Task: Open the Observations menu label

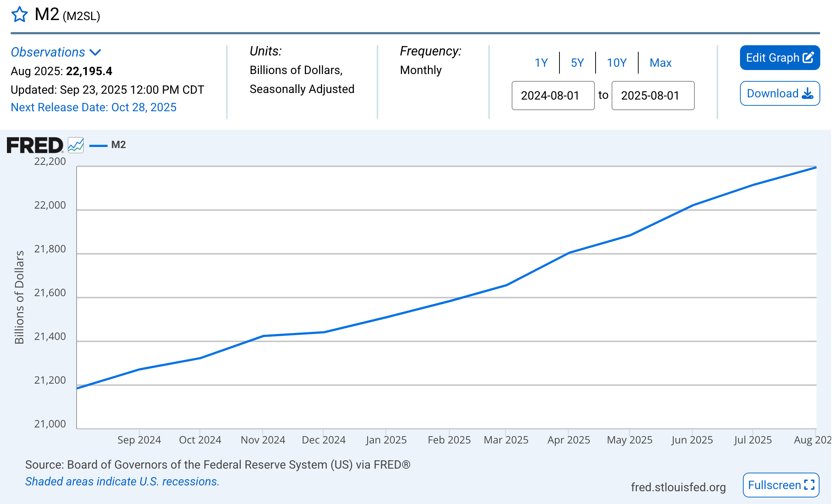Action: pyautogui.click(x=48, y=52)
